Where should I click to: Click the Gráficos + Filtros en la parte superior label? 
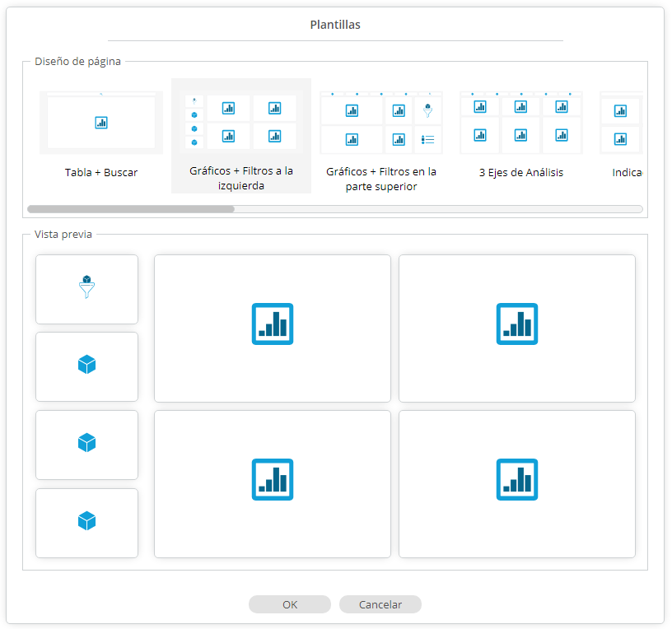(x=381, y=179)
